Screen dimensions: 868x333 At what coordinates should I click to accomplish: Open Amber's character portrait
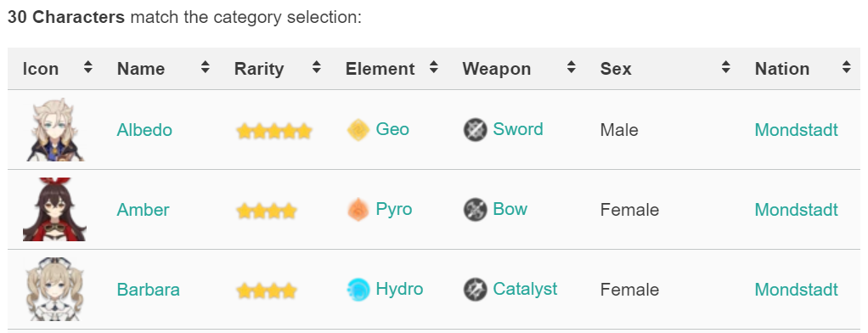pos(54,210)
